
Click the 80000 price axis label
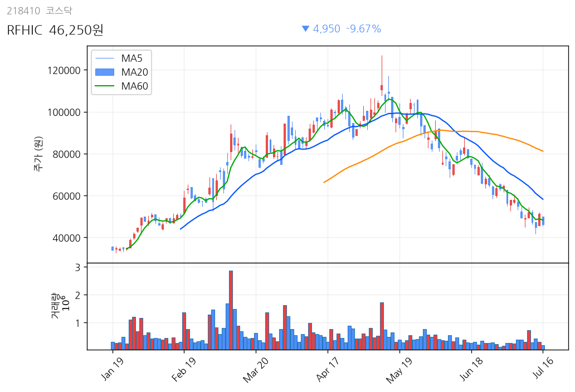click(67, 154)
